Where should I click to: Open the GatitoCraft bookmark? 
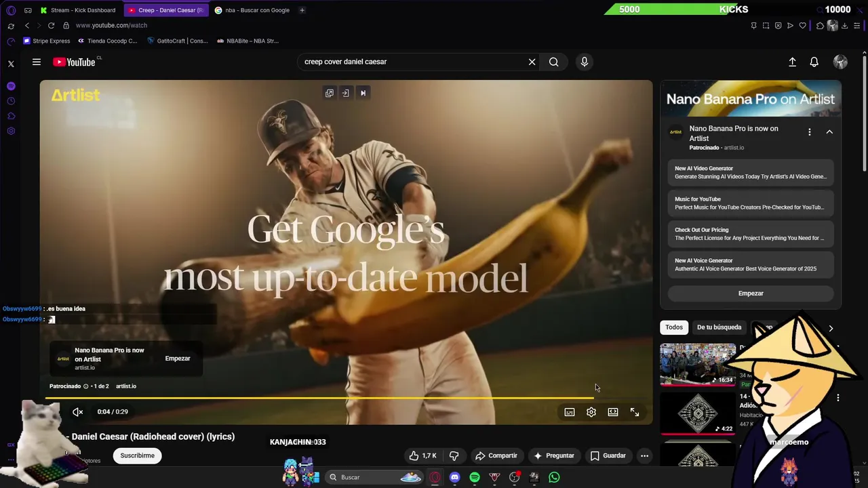pos(177,41)
